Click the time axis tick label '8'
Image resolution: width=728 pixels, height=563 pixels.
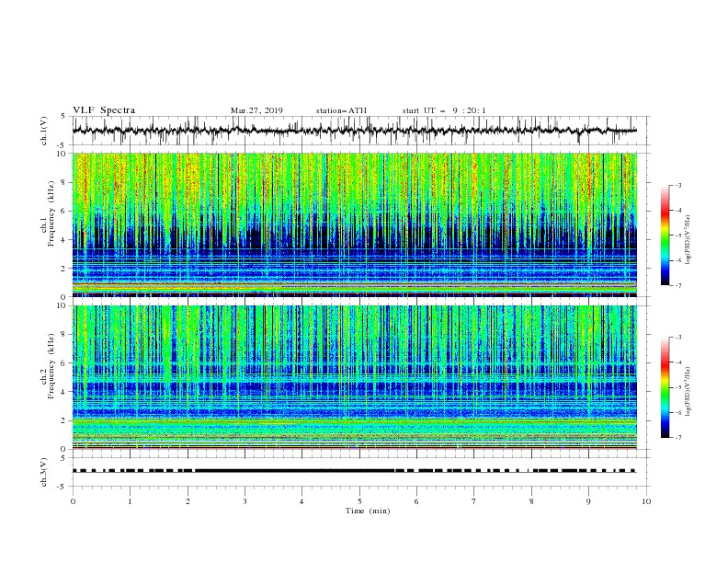click(x=531, y=501)
